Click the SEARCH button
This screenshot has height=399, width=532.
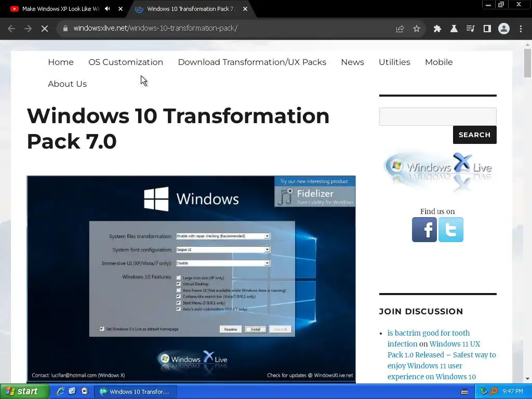pyautogui.click(x=475, y=135)
